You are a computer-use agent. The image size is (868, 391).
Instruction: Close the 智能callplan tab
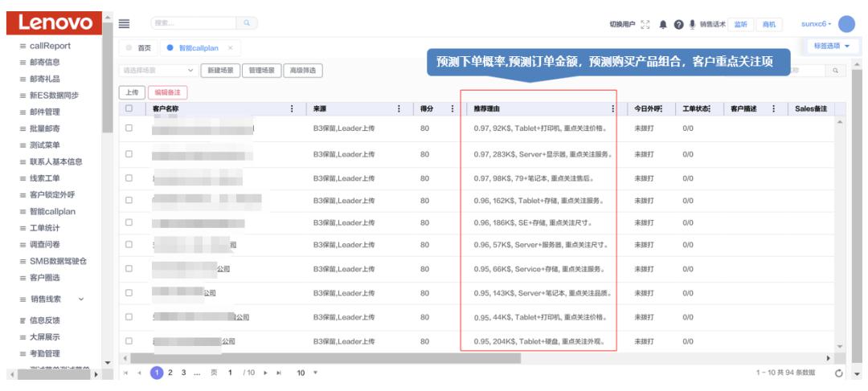231,48
